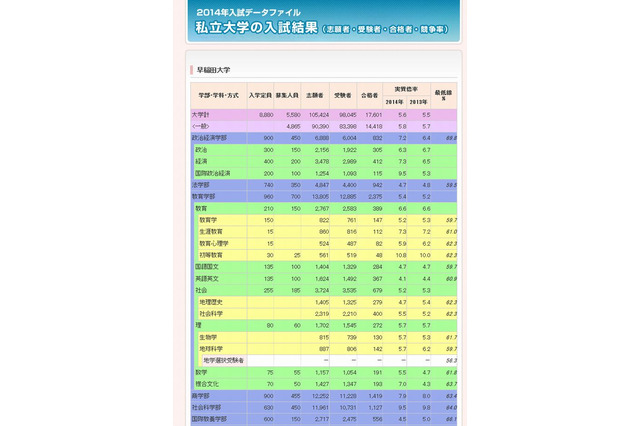Select the 生物学 row label

[208, 337]
